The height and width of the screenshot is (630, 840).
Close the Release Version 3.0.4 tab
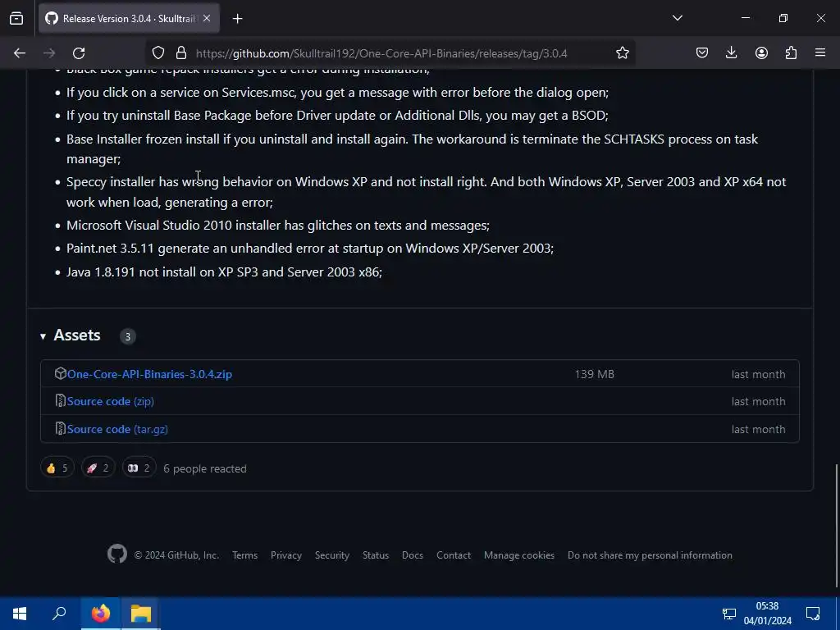click(x=207, y=18)
